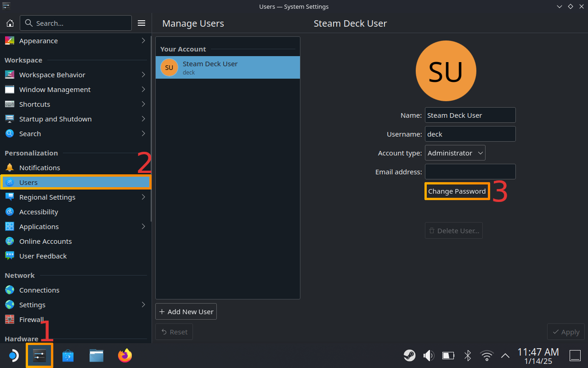The width and height of the screenshot is (588, 368).
Task: Click the SU avatar to change the profile picture
Action: 446,70
